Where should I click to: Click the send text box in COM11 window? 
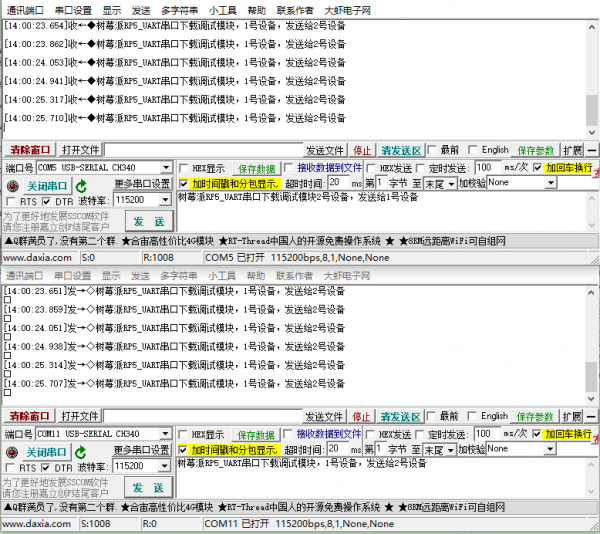[x=380, y=477]
